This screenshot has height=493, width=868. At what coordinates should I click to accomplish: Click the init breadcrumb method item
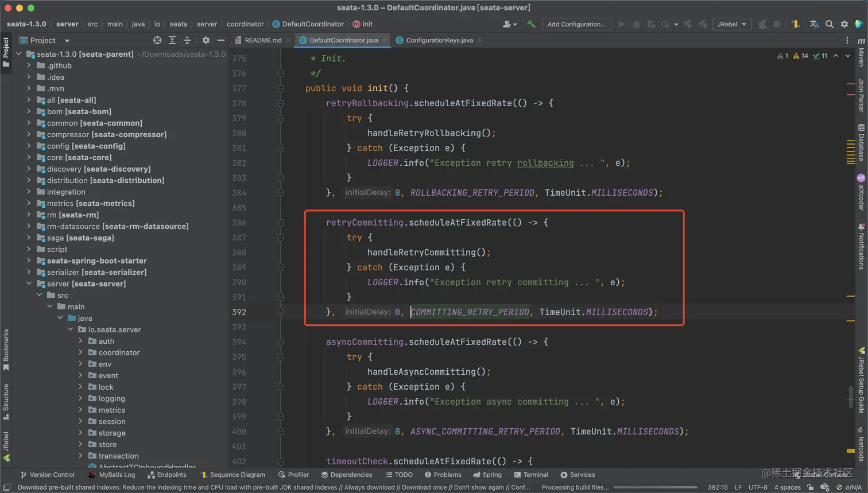pyautogui.click(x=363, y=24)
